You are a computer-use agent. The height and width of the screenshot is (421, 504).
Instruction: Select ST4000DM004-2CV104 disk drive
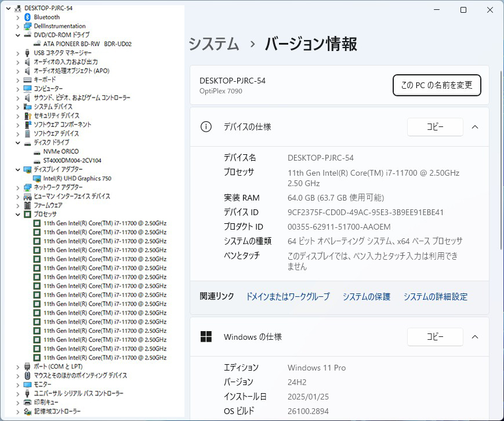tap(72, 161)
